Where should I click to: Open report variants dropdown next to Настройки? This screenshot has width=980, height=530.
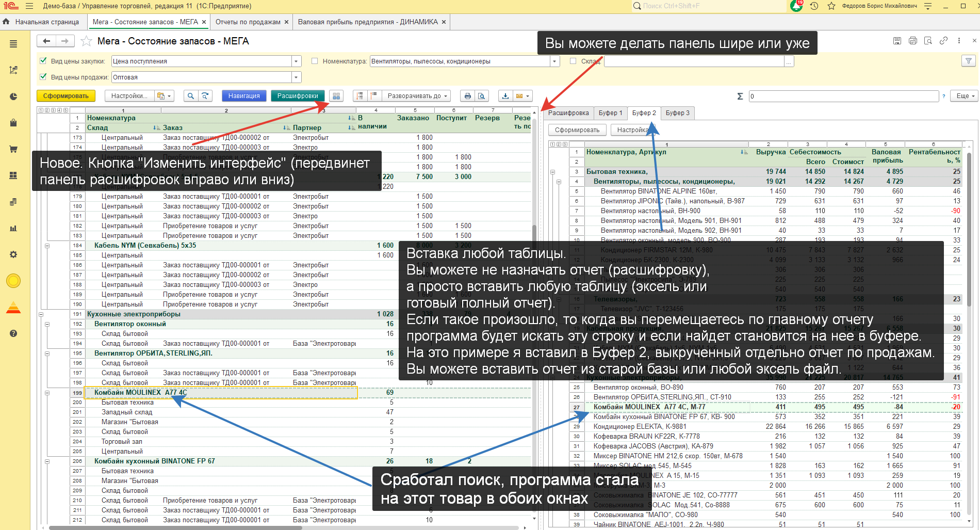click(165, 96)
